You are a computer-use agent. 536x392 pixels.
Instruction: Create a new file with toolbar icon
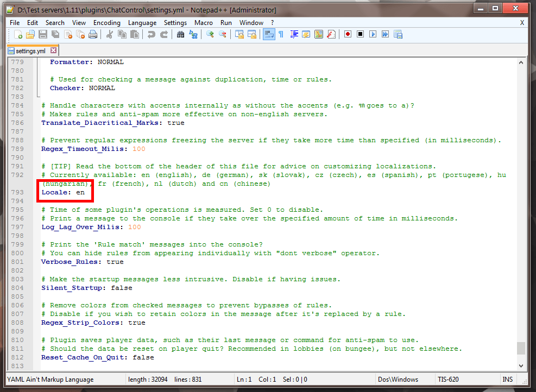coord(18,35)
